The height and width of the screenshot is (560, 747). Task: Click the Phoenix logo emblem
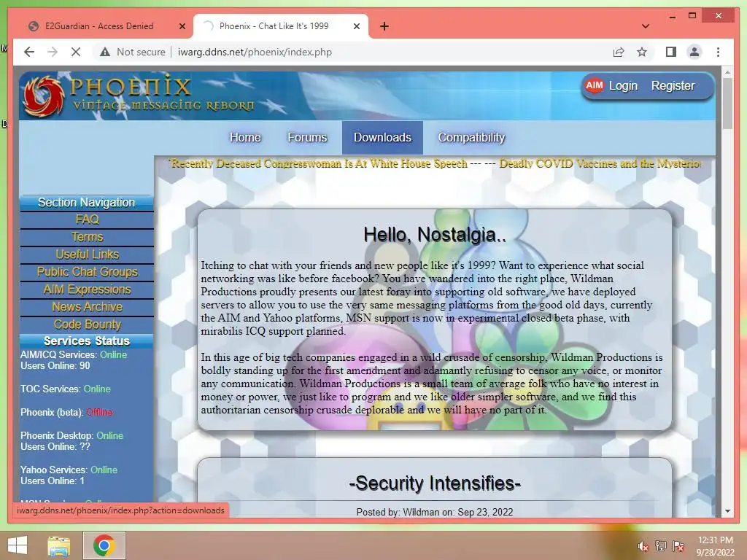(x=43, y=96)
